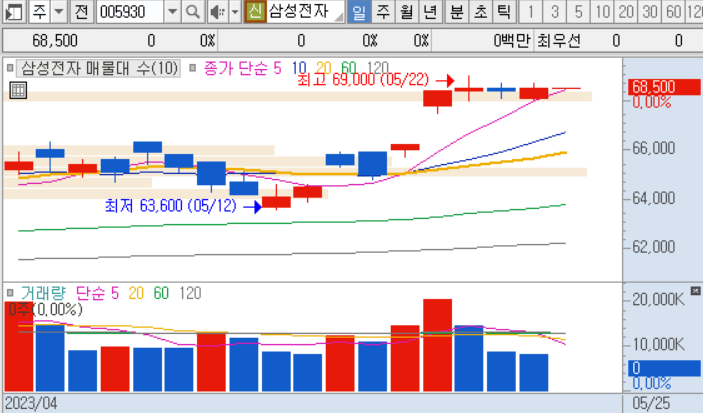Toggle the square box before 삼성전자 매물대
This screenshot has height=413, width=703.
[10, 68]
